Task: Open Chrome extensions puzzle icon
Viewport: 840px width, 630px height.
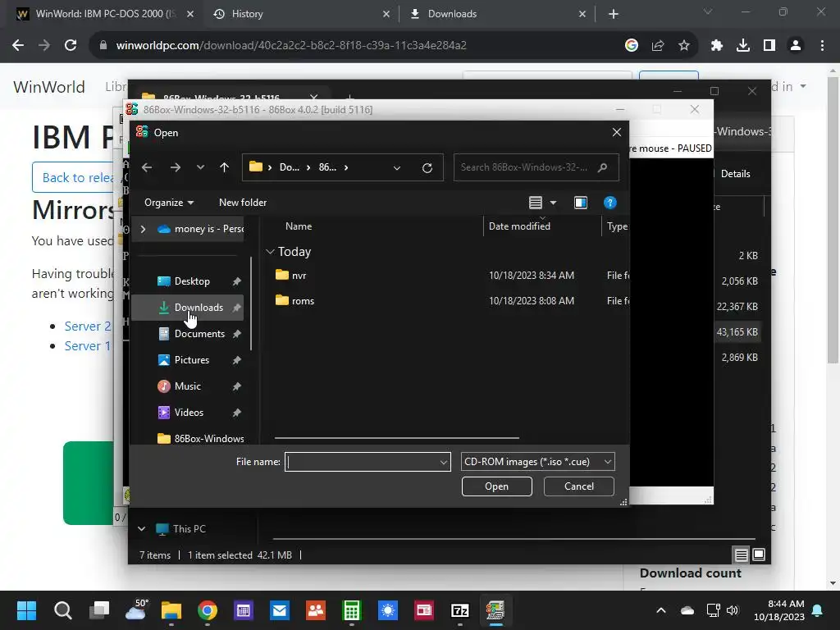Action: tap(717, 46)
